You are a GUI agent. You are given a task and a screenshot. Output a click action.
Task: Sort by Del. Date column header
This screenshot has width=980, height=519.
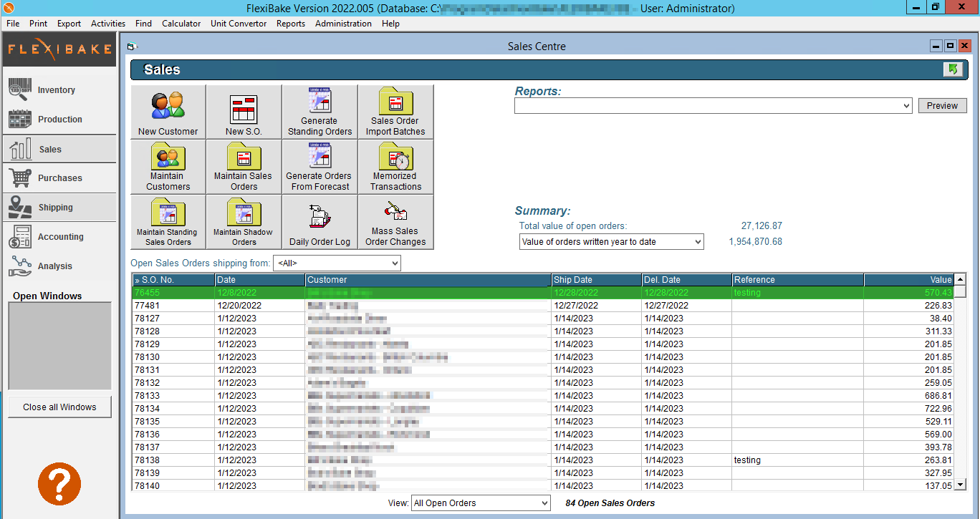[x=686, y=280]
